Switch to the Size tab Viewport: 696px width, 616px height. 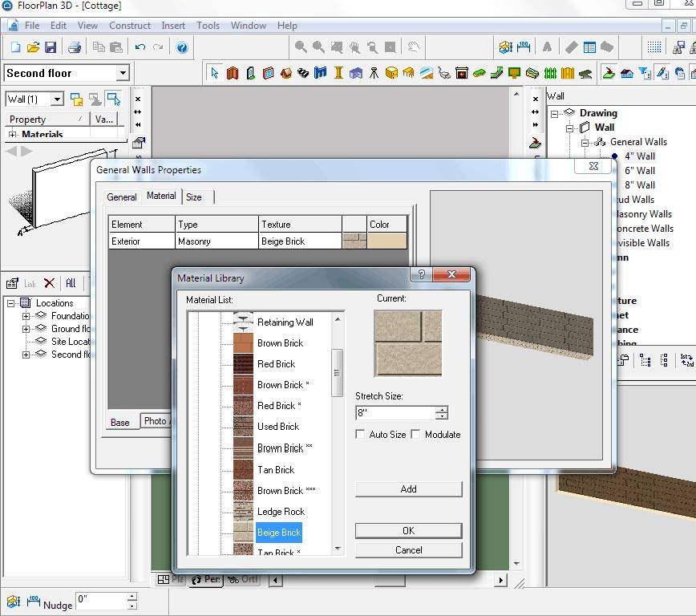click(x=194, y=197)
